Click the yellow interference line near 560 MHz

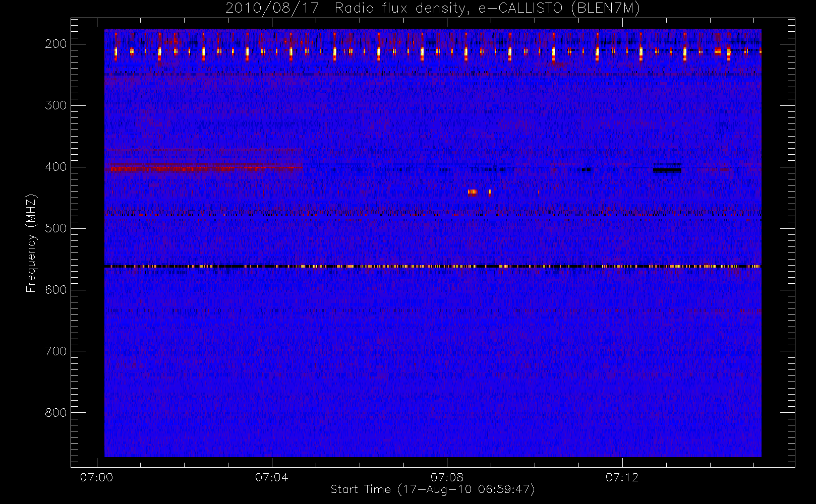click(x=433, y=266)
